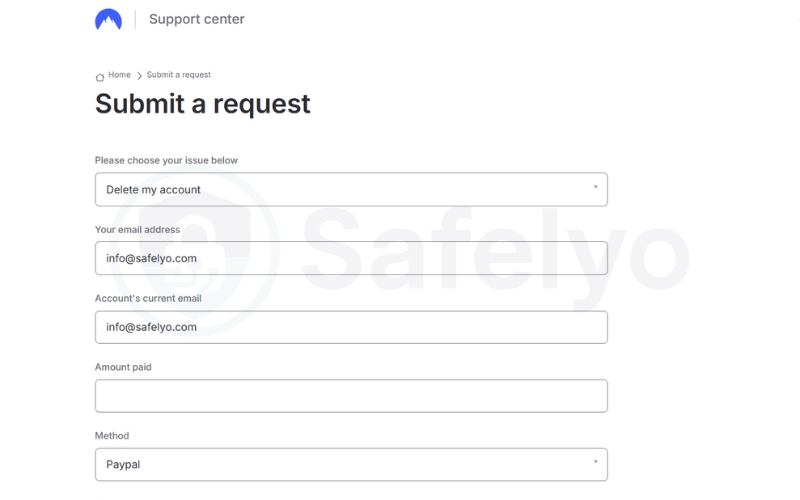Image resolution: width=800 pixels, height=500 pixels.
Task: Focus the 'Account's current email' input field
Action: [x=350, y=327]
